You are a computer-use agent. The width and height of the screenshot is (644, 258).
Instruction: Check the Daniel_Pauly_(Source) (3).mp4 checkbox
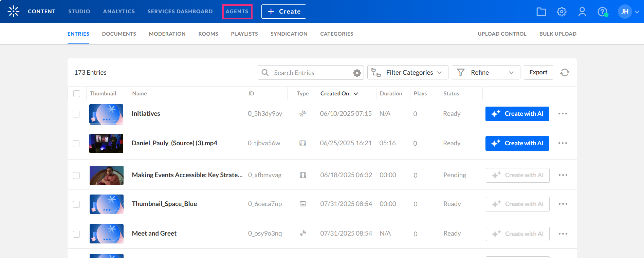pos(76,144)
